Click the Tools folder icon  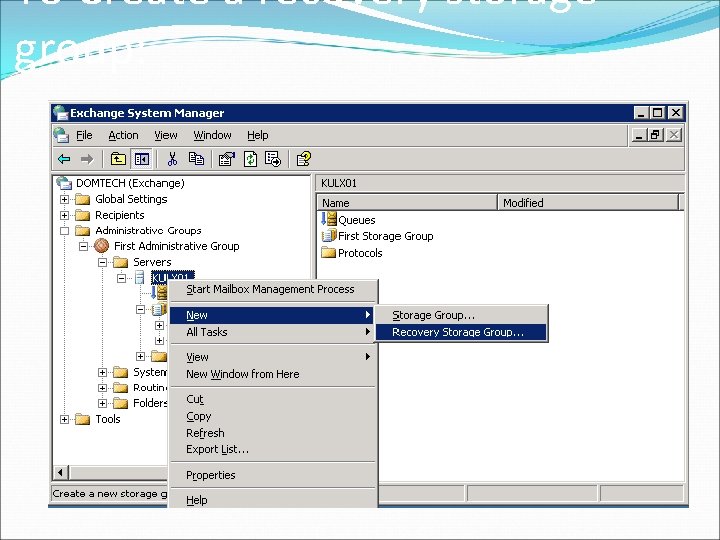click(x=83, y=419)
